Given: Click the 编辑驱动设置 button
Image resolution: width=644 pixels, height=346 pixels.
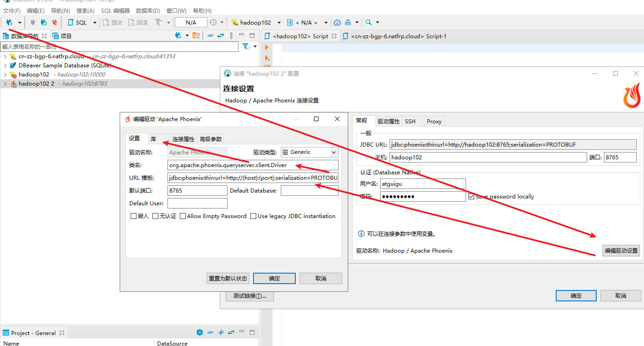Looking at the screenshot, I should (621, 250).
